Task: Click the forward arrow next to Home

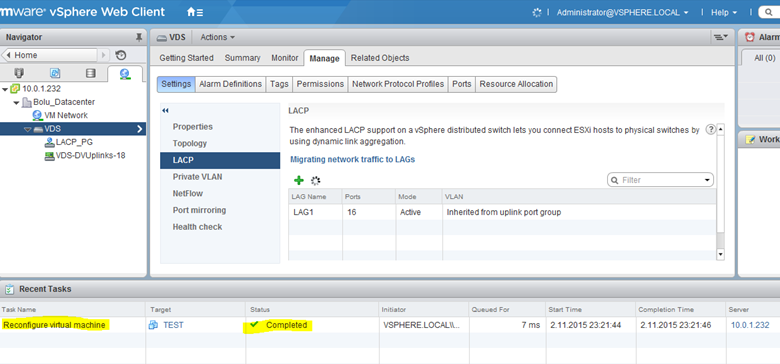Action: click(x=103, y=55)
